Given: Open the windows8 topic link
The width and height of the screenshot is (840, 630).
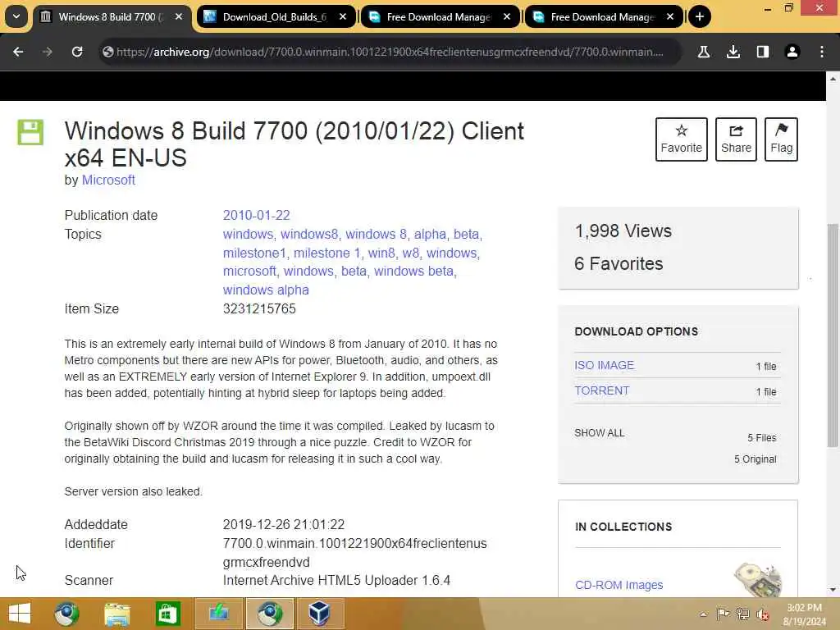Looking at the screenshot, I should pos(309,234).
